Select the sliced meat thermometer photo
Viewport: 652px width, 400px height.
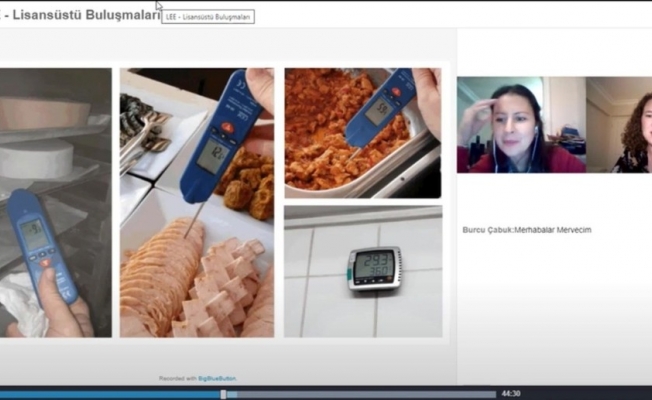(x=196, y=202)
